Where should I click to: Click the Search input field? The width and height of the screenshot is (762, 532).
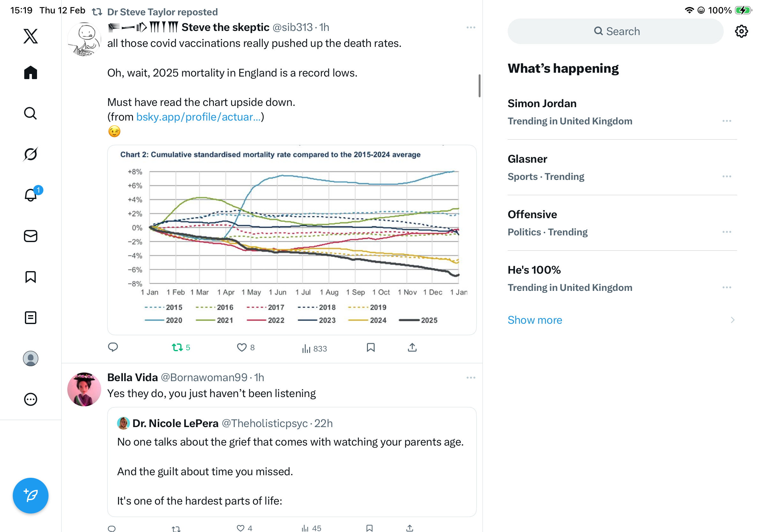click(x=615, y=31)
